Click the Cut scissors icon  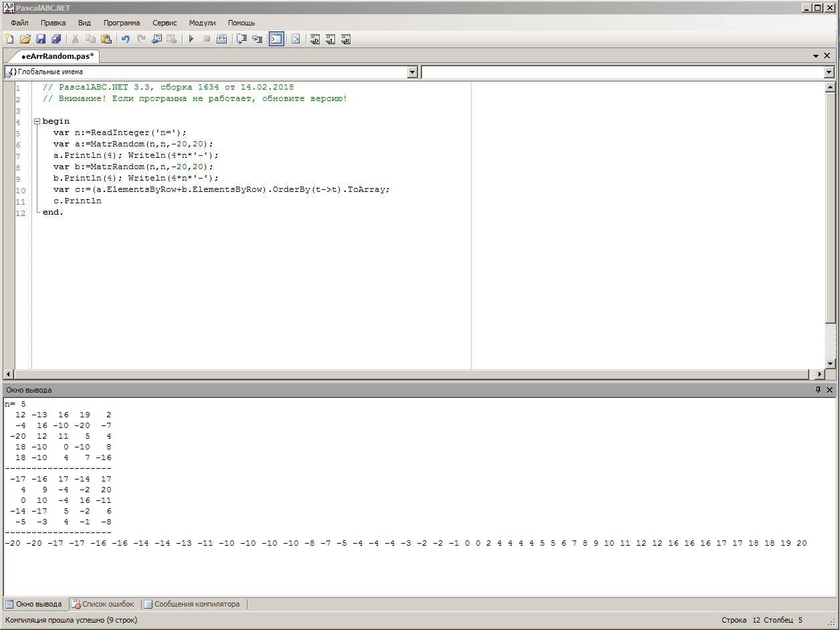click(76, 39)
